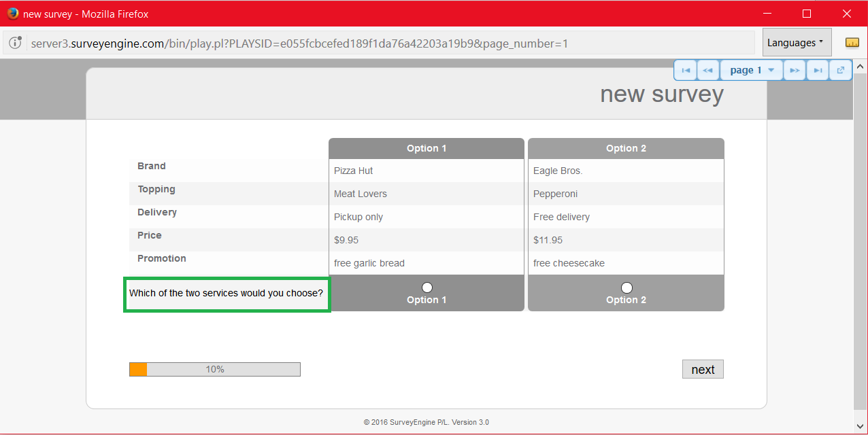This screenshot has height=435, width=868.
Task: Open survey in external window icon
Action: pos(841,70)
